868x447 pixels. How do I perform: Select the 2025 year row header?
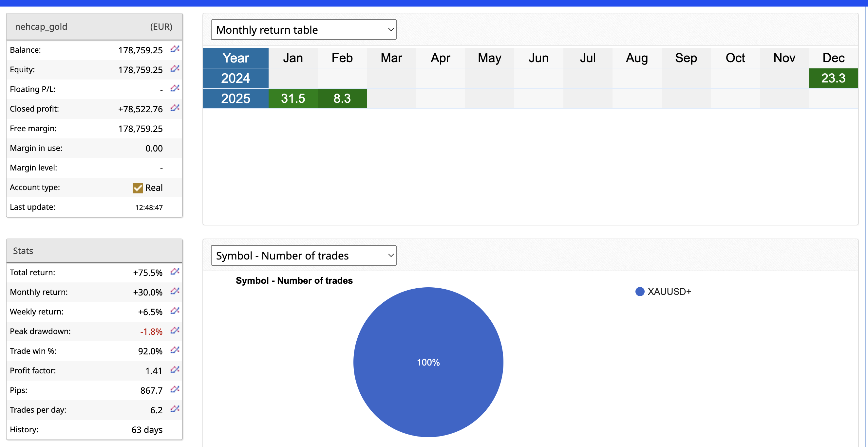pyautogui.click(x=236, y=98)
